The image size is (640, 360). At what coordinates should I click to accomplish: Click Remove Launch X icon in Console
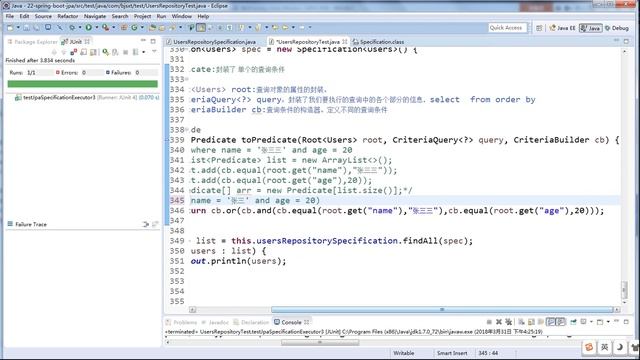[499, 322]
